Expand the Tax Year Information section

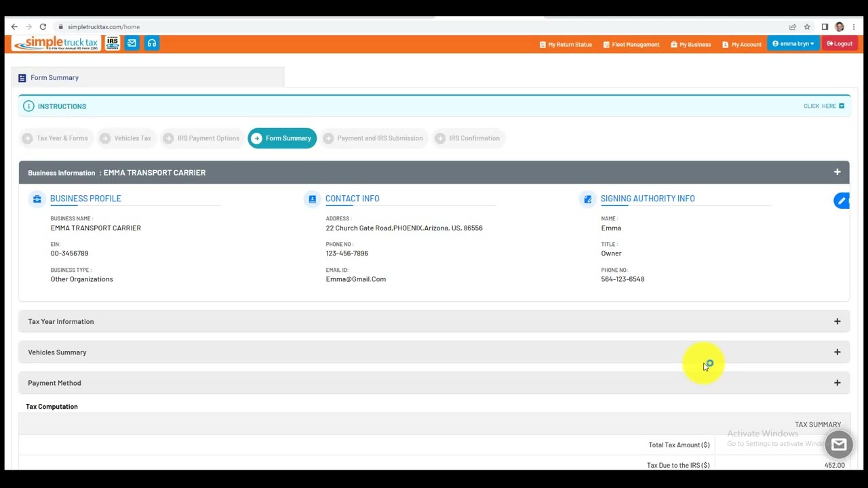(x=434, y=321)
